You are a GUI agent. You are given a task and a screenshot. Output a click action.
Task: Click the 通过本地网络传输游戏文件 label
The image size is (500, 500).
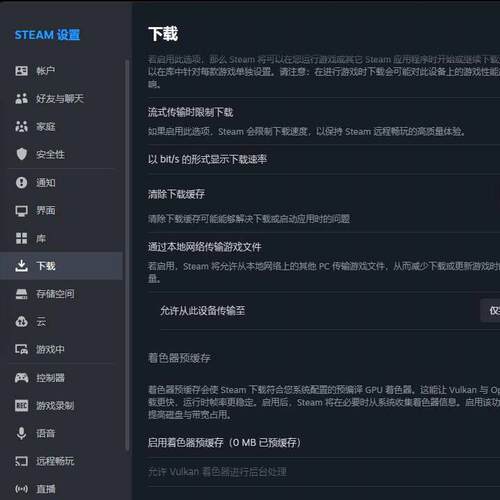click(204, 247)
